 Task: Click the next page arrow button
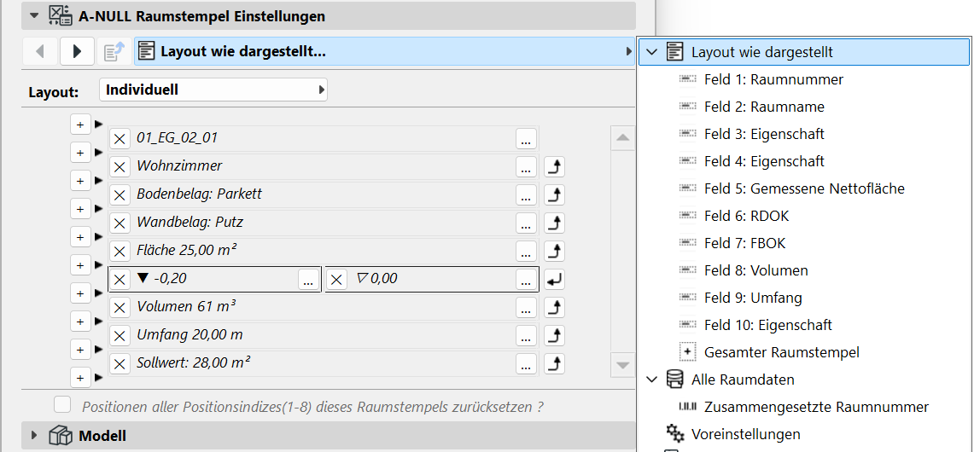pos(77,52)
